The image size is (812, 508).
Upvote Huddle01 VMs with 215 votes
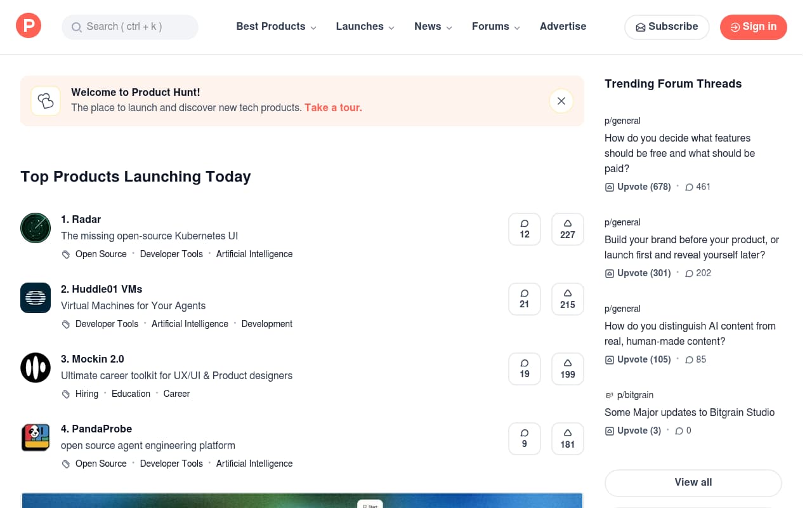(568, 299)
